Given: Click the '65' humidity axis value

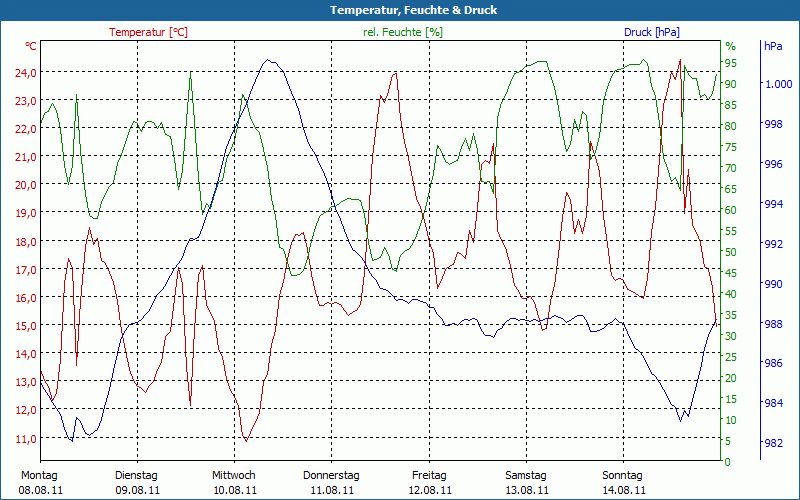Looking at the screenshot, I should tap(731, 189).
